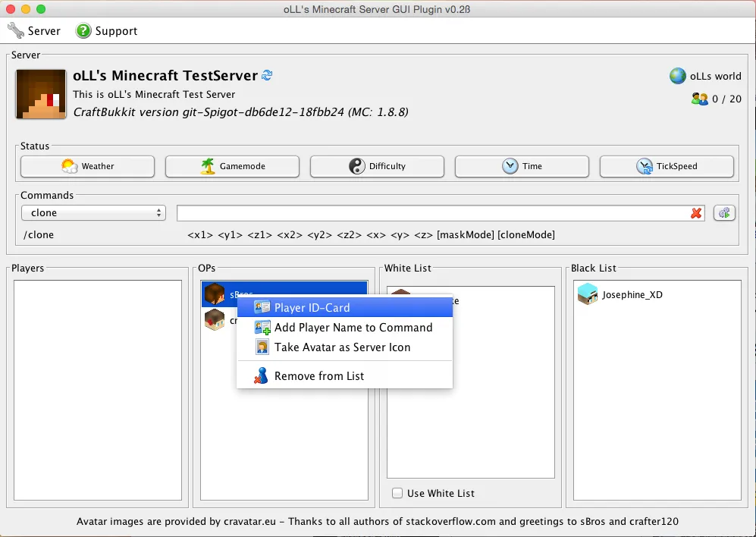
Task: Click the wrench icon of the Server menu
Action: pyautogui.click(x=16, y=31)
